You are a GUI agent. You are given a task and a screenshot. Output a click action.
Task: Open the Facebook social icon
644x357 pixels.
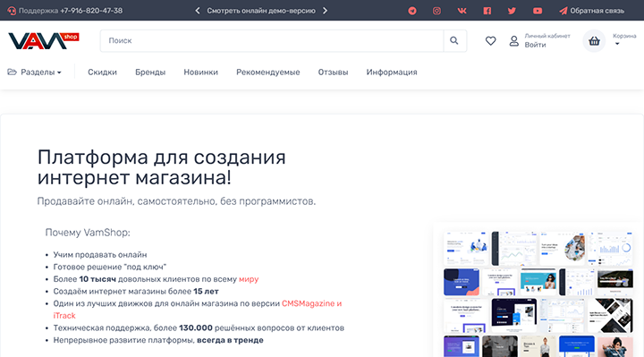coord(487,11)
